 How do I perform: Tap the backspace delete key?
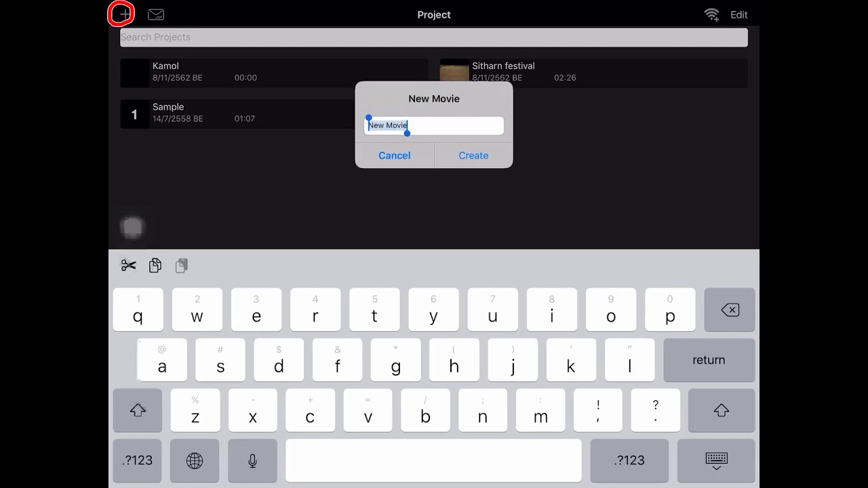click(730, 310)
